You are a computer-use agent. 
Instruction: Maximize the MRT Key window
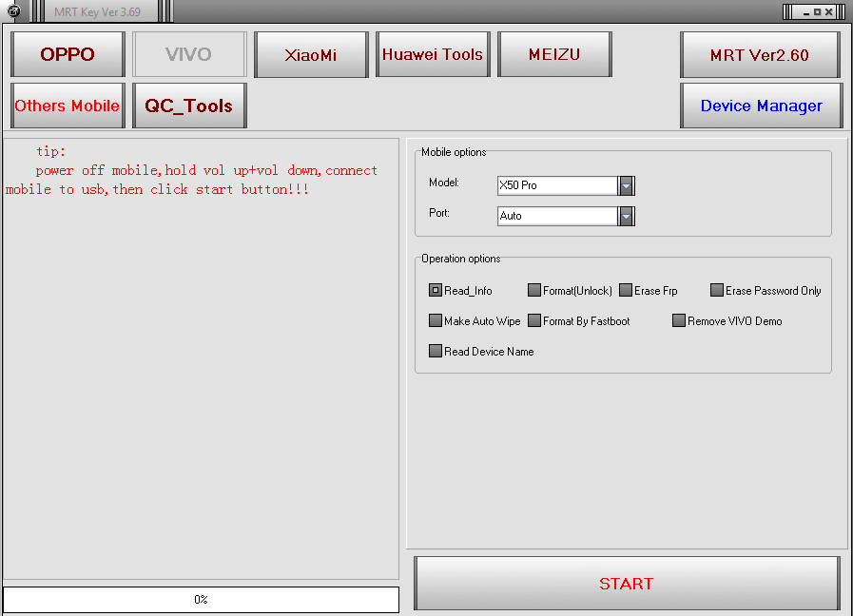(817, 12)
